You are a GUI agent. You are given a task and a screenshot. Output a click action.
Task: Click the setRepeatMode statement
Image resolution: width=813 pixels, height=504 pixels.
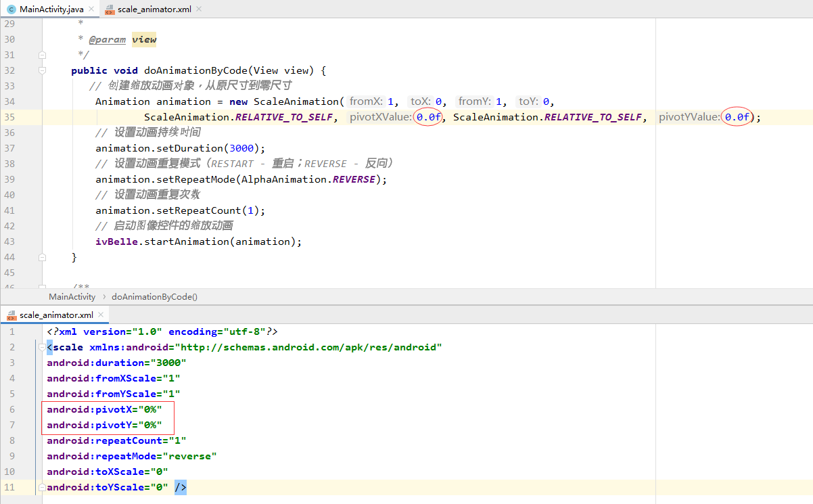pos(241,179)
